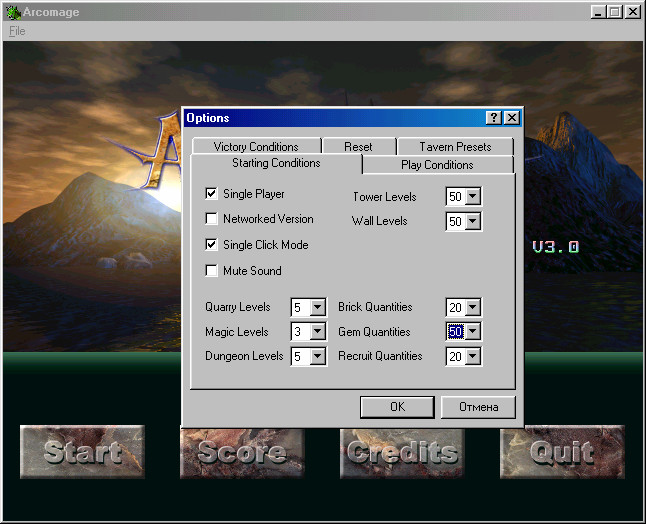Click the Credits stone button
The image size is (646, 524).
point(402,453)
